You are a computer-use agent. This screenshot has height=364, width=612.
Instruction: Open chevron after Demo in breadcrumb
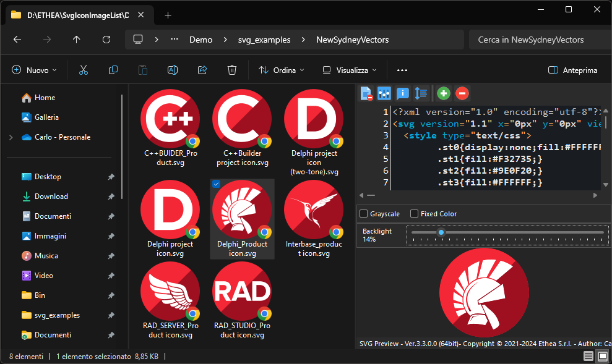[x=225, y=40]
